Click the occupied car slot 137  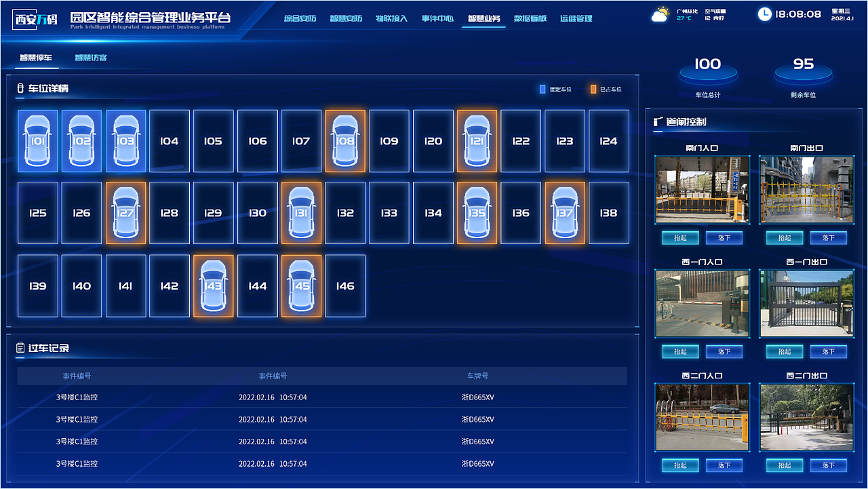pyautogui.click(x=565, y=213)
